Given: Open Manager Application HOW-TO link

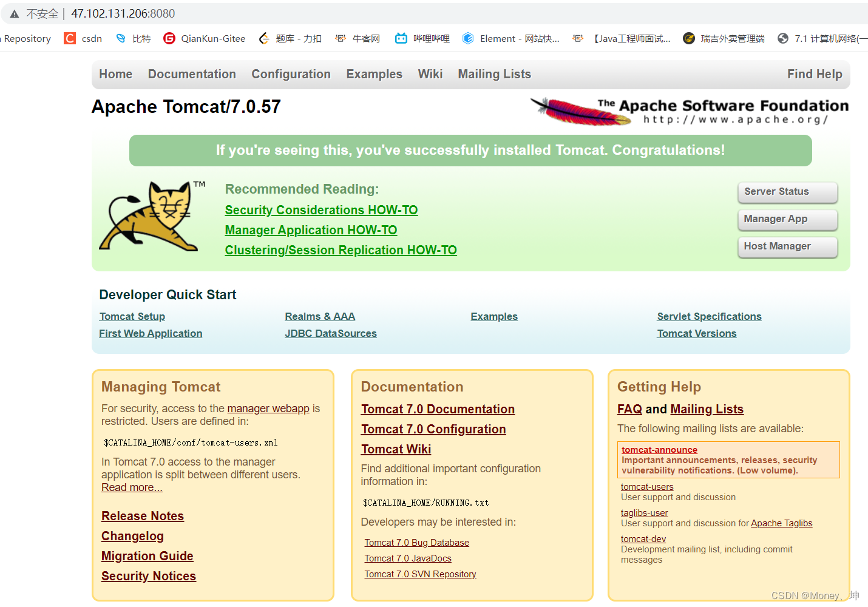Looking at the screenshot, I should (x=311, y=230).
